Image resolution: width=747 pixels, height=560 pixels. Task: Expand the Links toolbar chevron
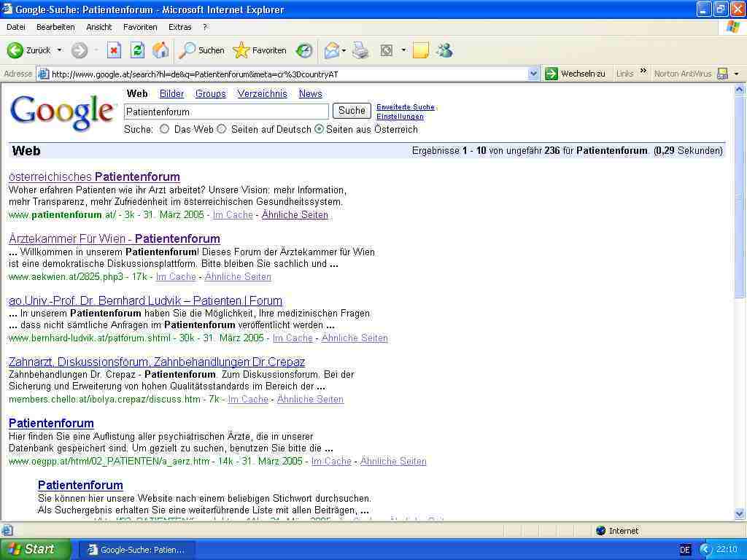(x=643, y=71)
